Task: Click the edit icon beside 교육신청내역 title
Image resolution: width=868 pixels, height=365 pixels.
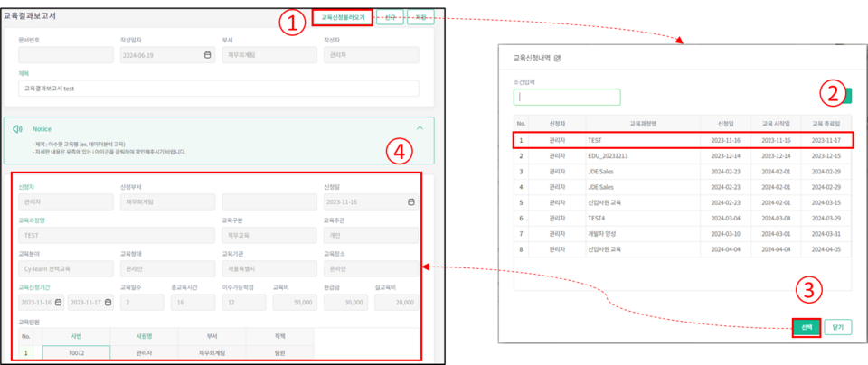Action: [558, 58]
